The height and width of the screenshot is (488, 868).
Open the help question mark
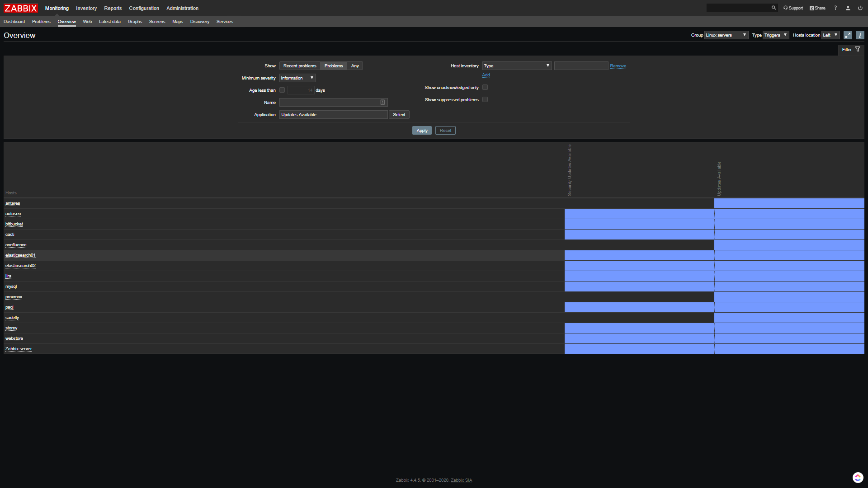tap(835, 8)
